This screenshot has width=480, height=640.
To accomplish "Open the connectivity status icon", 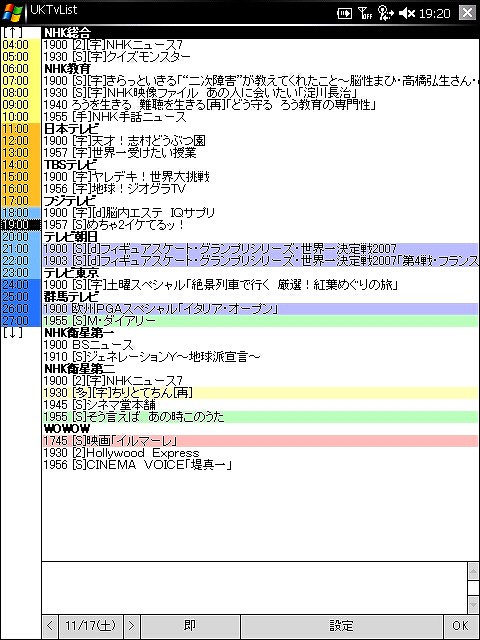I will tap(385, 13).
